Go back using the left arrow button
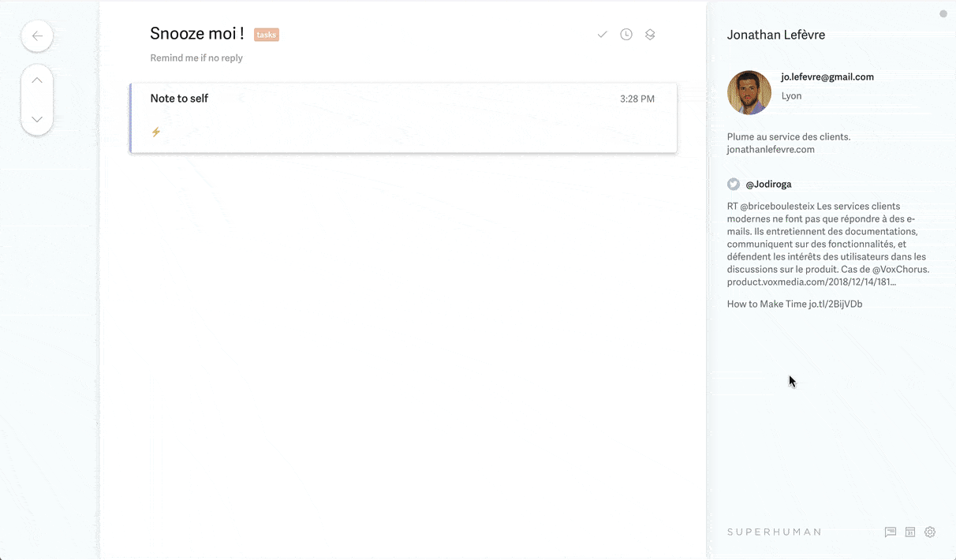 point(37,36)
